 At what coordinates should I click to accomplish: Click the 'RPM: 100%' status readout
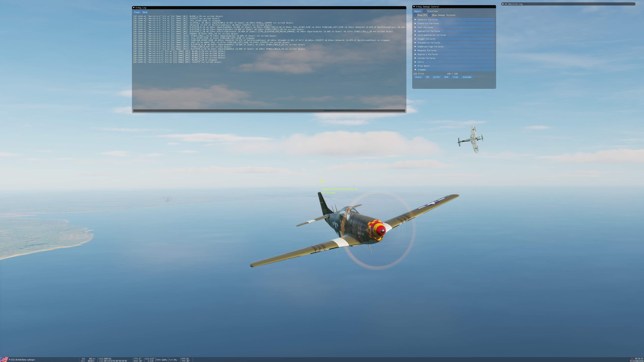tap(162, 360)
